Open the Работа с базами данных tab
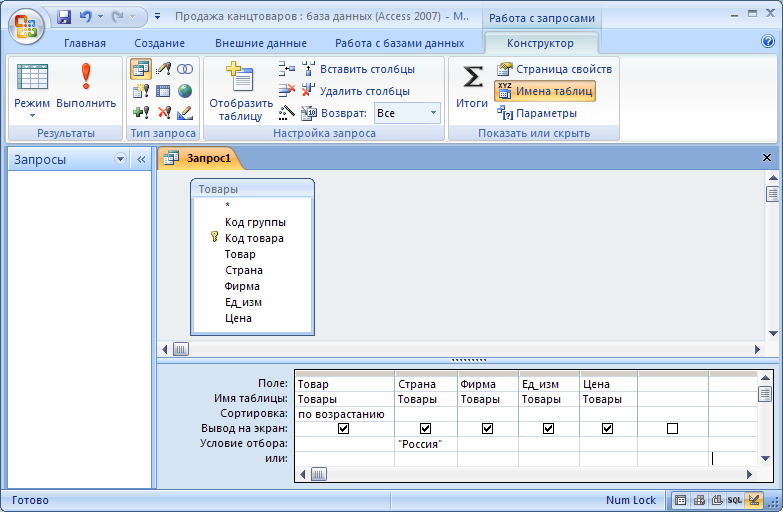Screen dimensions: 783x512 click(399, 43)
